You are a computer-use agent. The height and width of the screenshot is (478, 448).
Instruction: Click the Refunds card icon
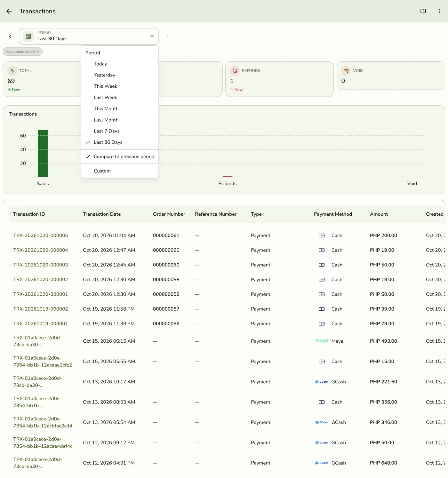click(235, 70)
